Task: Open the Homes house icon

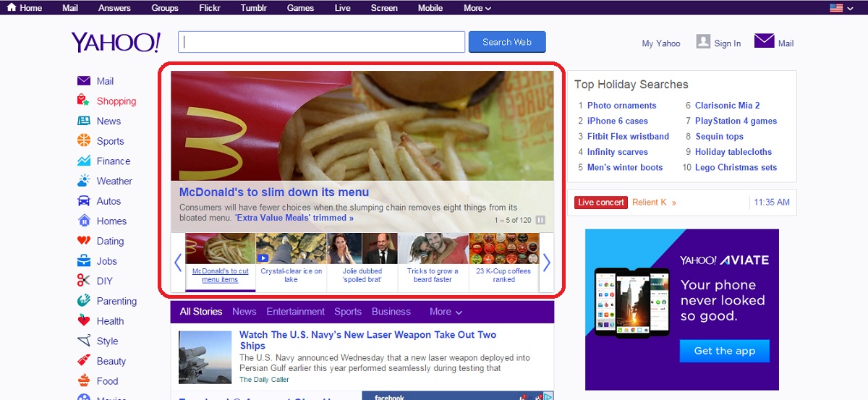Action: (x=83, y=221)
